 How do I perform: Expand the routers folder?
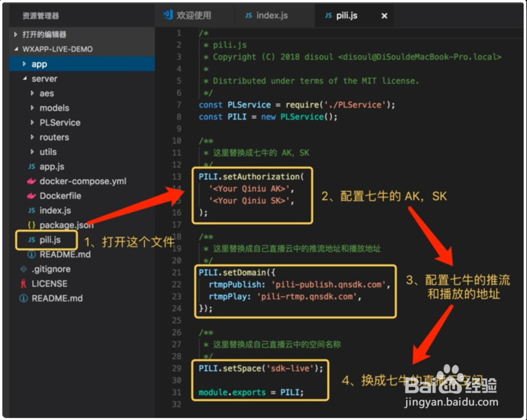point(32,137)
